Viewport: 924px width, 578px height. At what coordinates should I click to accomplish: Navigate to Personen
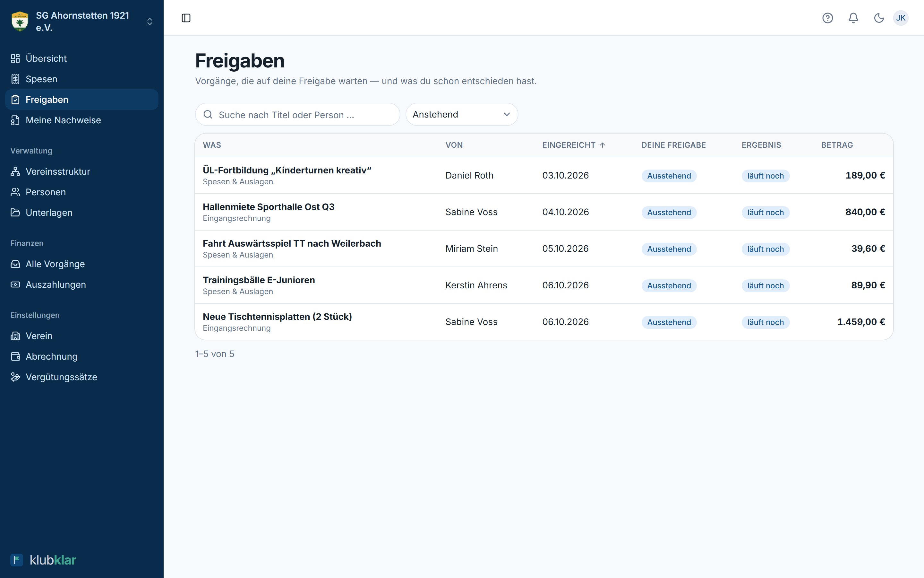82,192
